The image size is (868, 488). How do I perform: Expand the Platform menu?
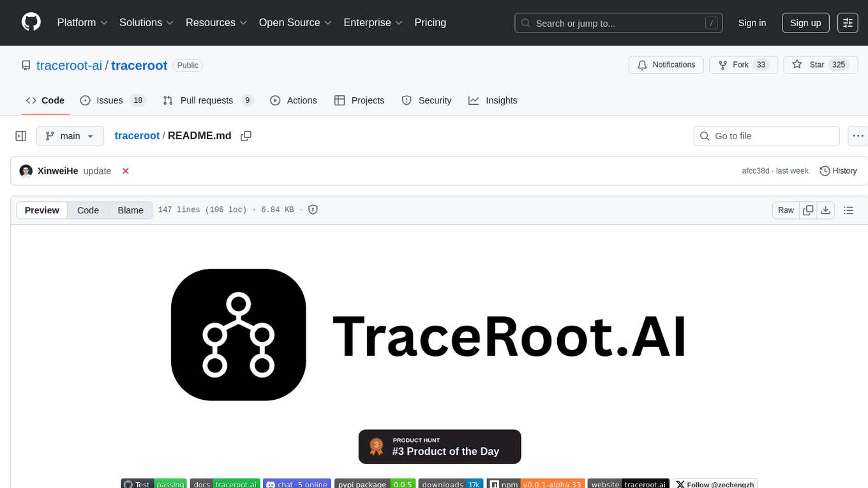point(82,22)
